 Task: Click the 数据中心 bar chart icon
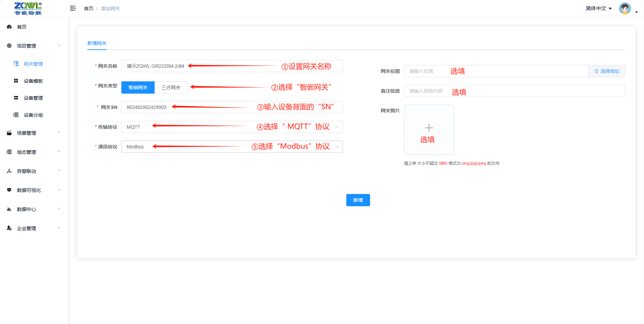[9, 209]
